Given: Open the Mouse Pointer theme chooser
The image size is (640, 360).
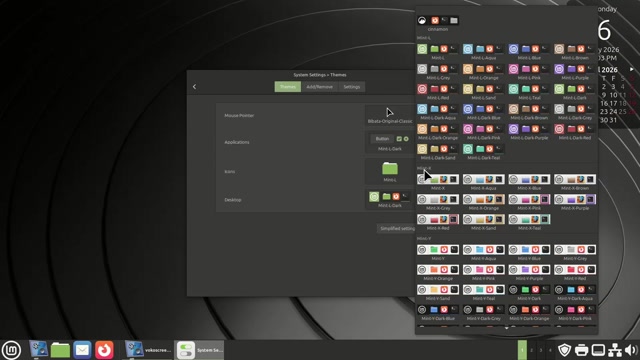Looking at the screenshot, I should tap(390, 115).
